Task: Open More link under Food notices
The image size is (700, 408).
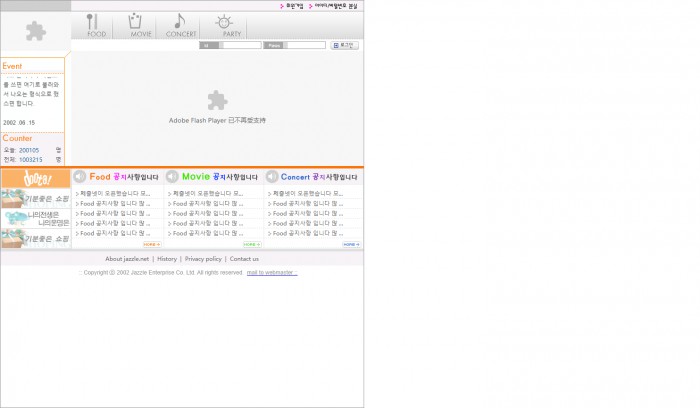Action: pyautogui.click(x=151, y=244)
